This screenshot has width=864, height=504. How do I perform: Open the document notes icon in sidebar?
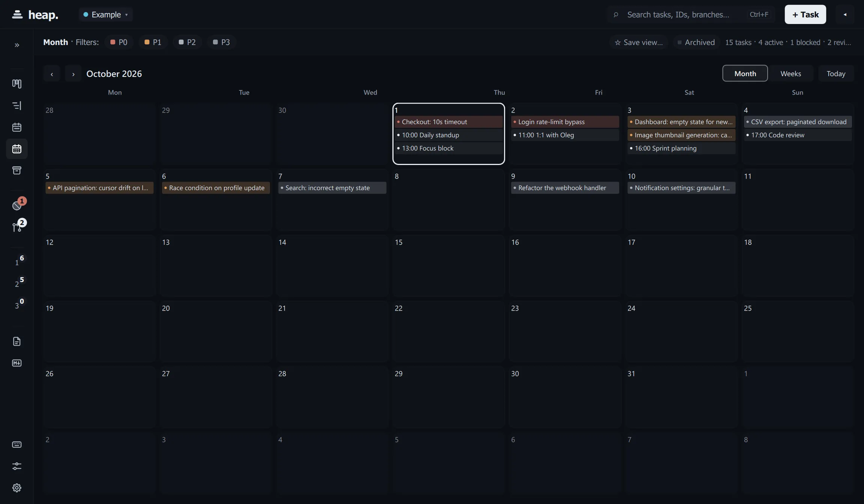tap(17, 341)
